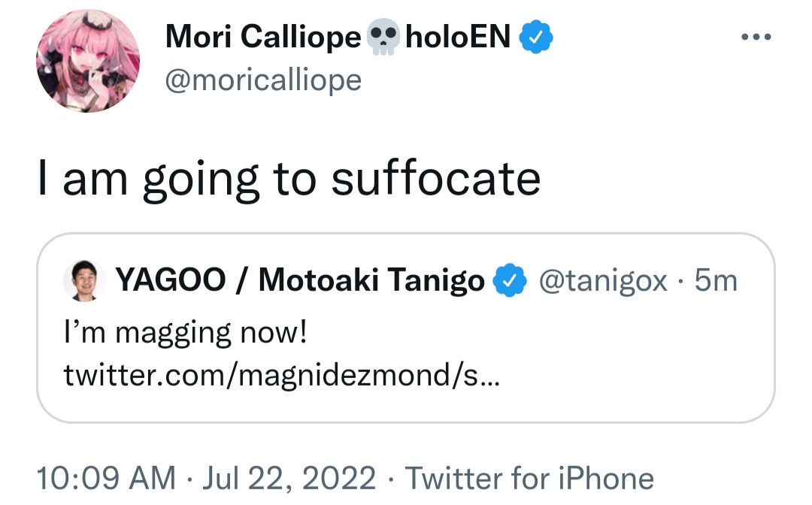Click the blue verified badge beside holoEN
812x505 pixels.
(x=536, y=37)
